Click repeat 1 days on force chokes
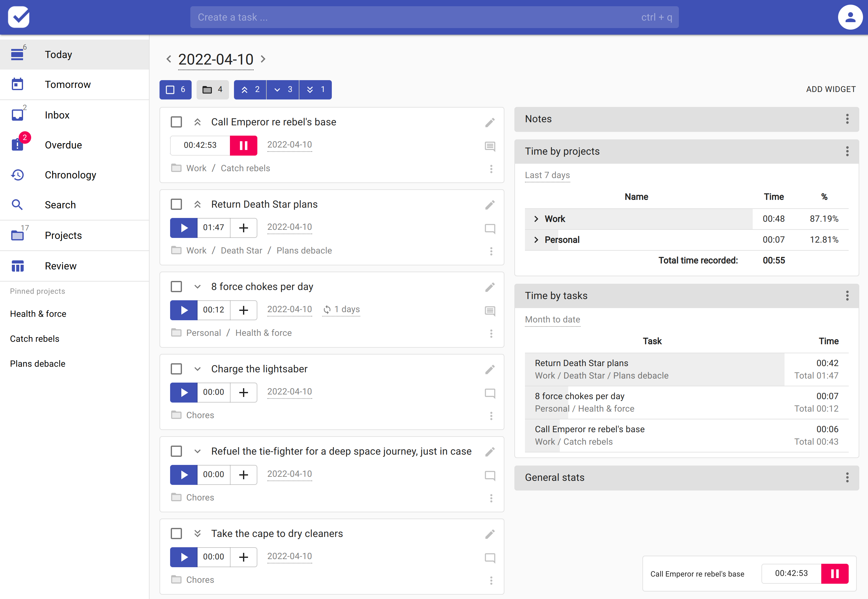Screen dimensions: 868x599 341,309
